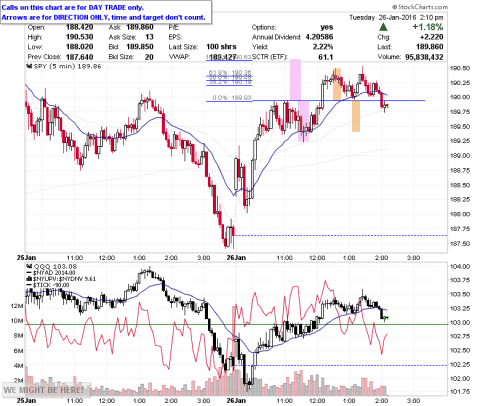The width and height of the screenshot is (480, 406).
Task: Open the StockCharts.com copyright link
Action: (x=420, y=7)
